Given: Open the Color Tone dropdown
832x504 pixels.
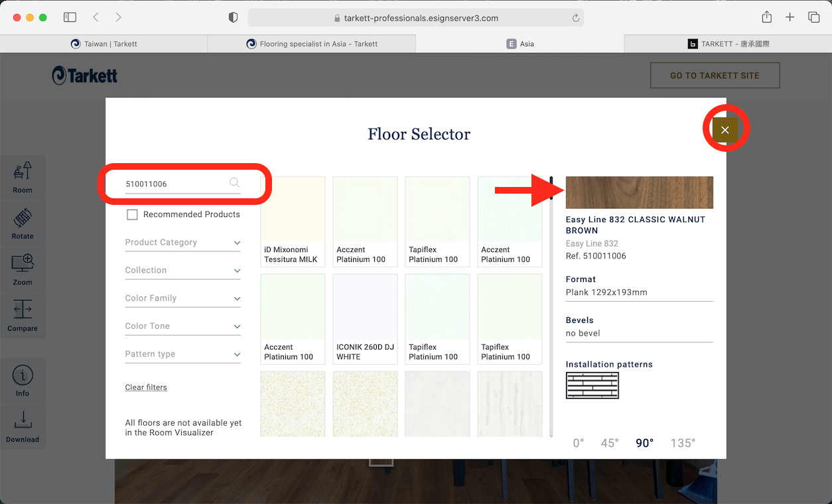Looking at the screenshot, I should tap(183, 326).
